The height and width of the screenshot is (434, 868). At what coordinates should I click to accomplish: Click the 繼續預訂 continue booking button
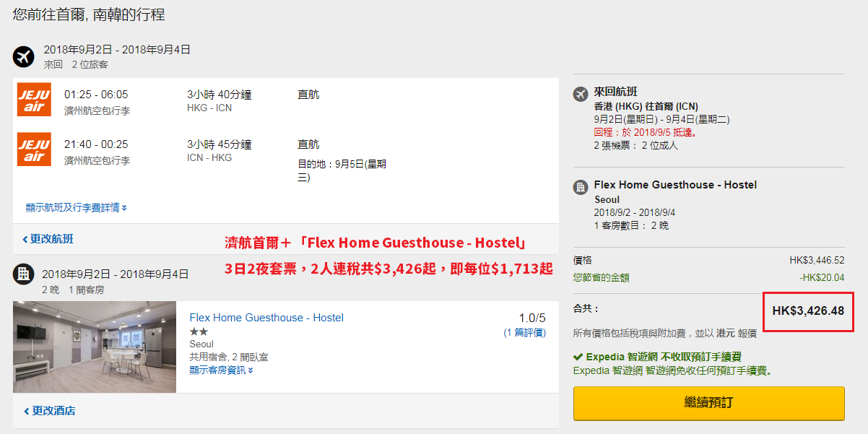pos(708,403)
